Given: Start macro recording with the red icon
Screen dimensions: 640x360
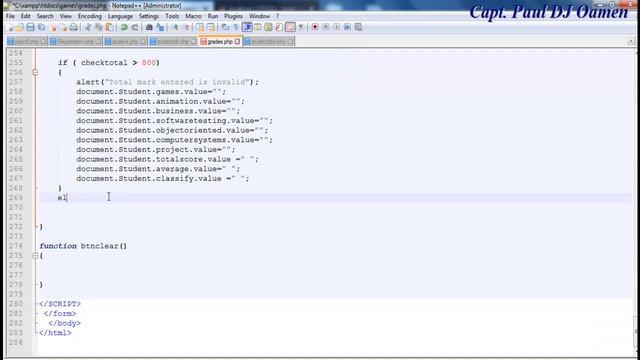Looking at the screenshot, I should pos(315,27).
